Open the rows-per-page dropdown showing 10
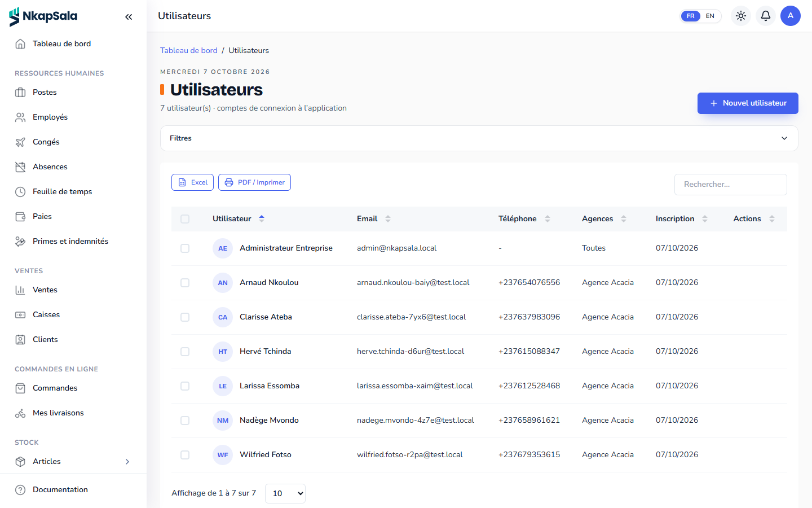 pos(285,493)
